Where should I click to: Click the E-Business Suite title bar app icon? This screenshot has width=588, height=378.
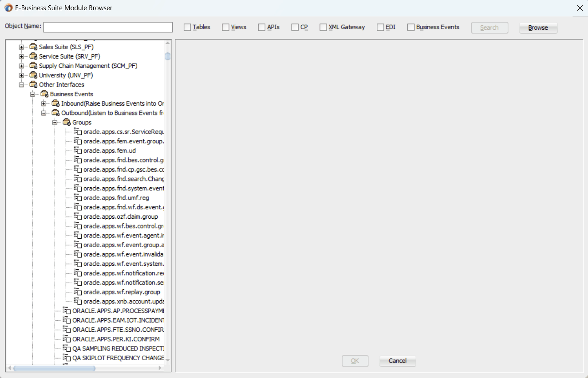click(8, 8)
